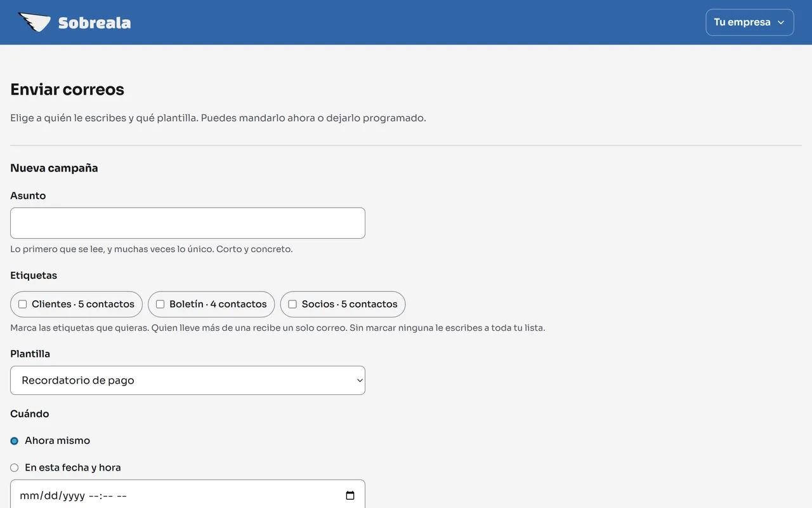Click the Plantilla label

tap(30, 354)
